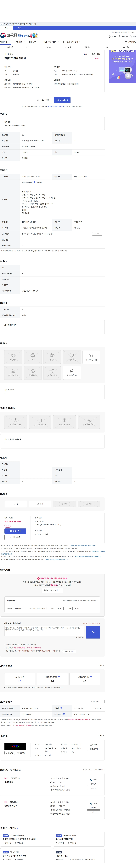Click the 인증기관 info tooltip icon
The height and width of the screenshot is (868, 136).
coord(61,708)
